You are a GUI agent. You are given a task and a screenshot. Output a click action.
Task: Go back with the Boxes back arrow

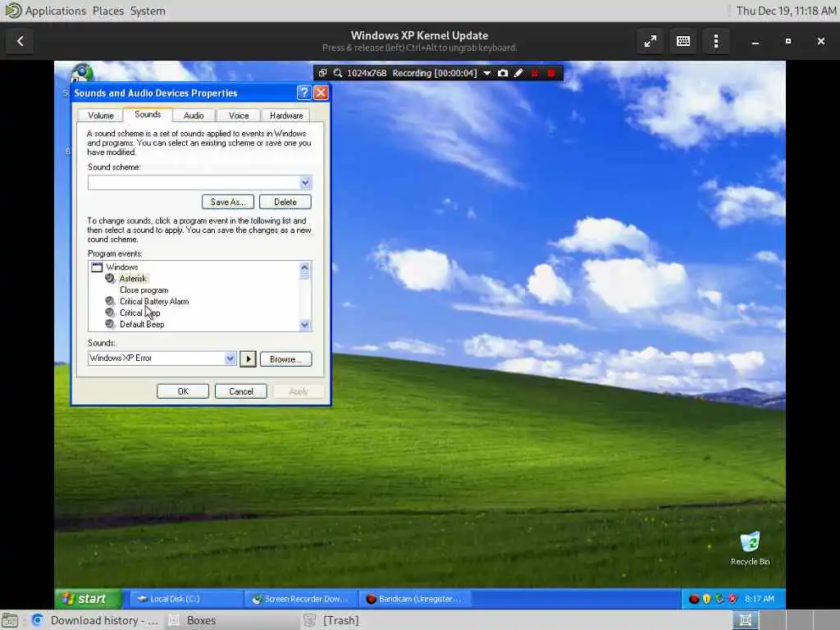pyautogui.click(x=20, y=41)
